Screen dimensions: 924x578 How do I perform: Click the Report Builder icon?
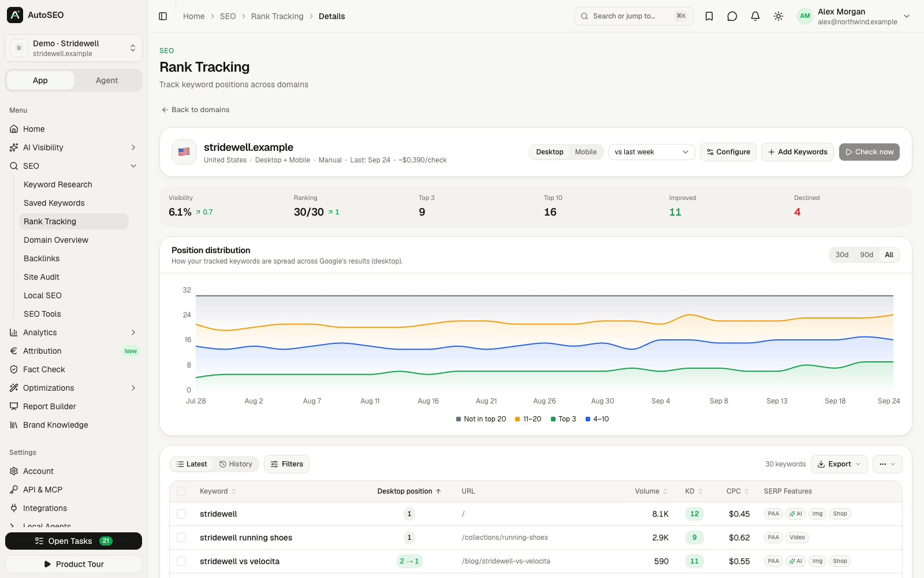[x=14, y=406]
